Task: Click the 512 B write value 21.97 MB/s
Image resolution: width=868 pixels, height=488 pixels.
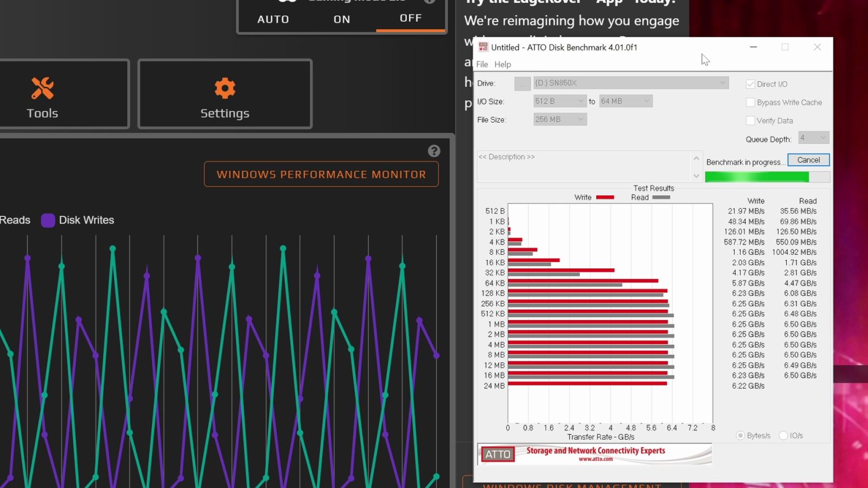Action: 746,211
